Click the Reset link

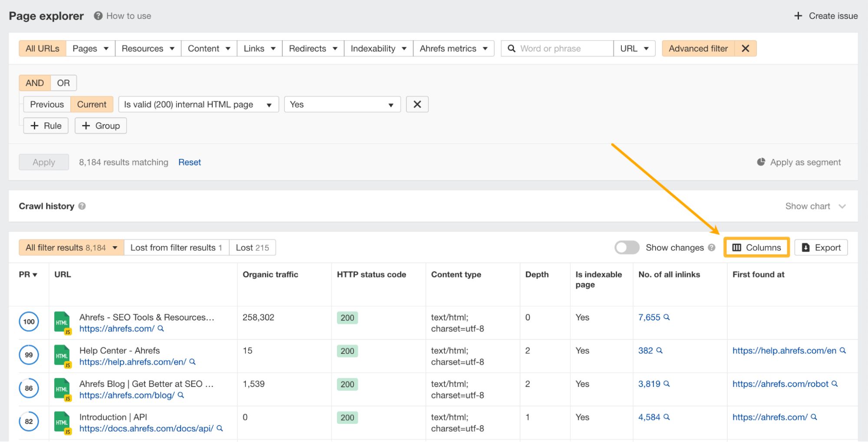point(190,162)
